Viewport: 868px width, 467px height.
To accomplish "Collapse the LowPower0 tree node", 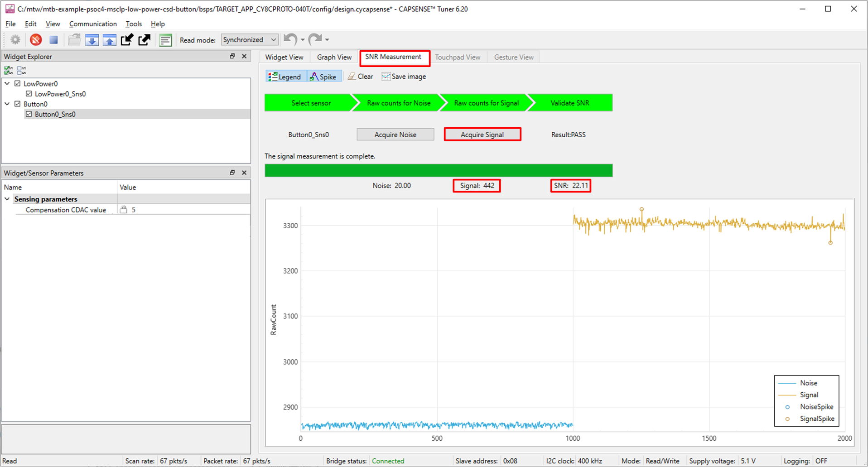I will (x=7, y=83).
